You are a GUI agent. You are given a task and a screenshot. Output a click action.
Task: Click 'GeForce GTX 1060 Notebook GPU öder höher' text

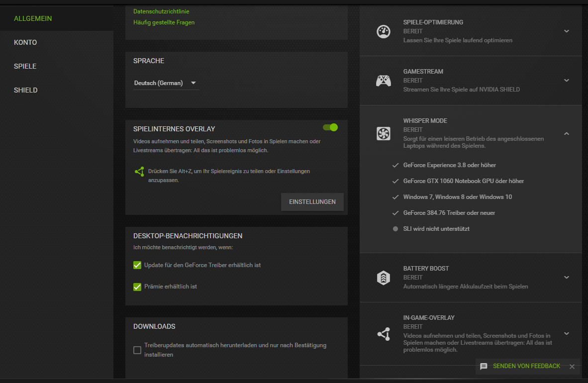coord(464,181)
